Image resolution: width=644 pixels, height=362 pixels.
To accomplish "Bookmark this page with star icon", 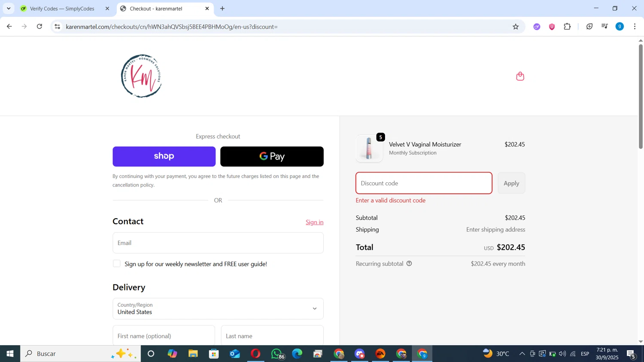I will [516, 27].
